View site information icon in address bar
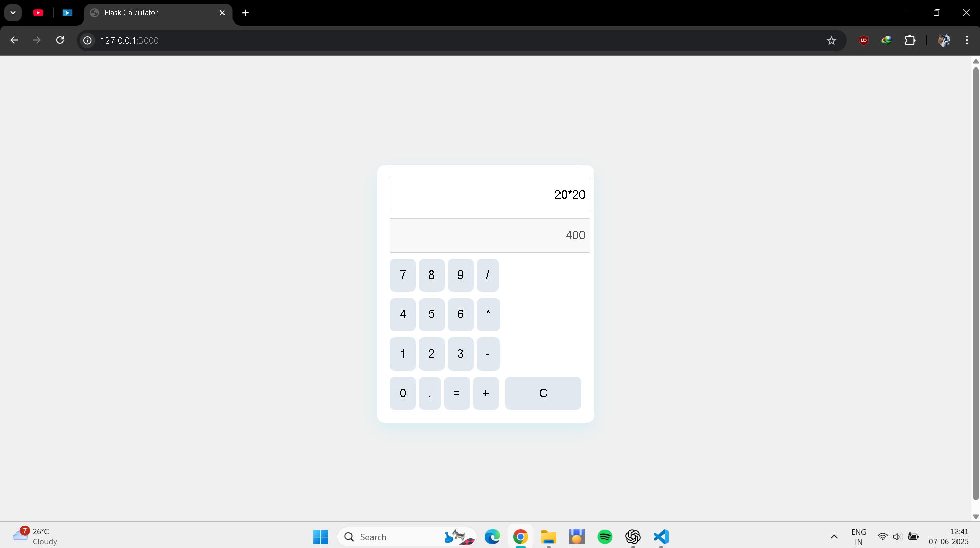The height and width of the screenshot is (548, 980). click(88, 40)
